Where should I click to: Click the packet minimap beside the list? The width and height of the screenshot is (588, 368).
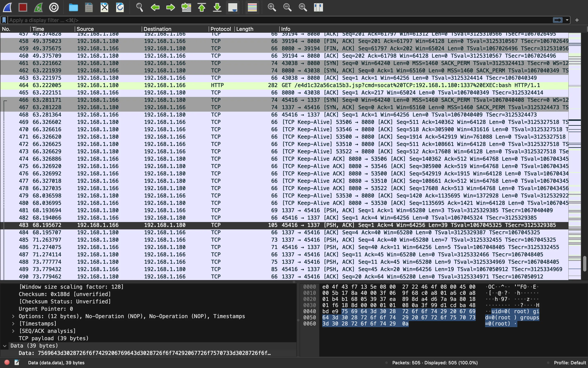(x=575, y=156)
